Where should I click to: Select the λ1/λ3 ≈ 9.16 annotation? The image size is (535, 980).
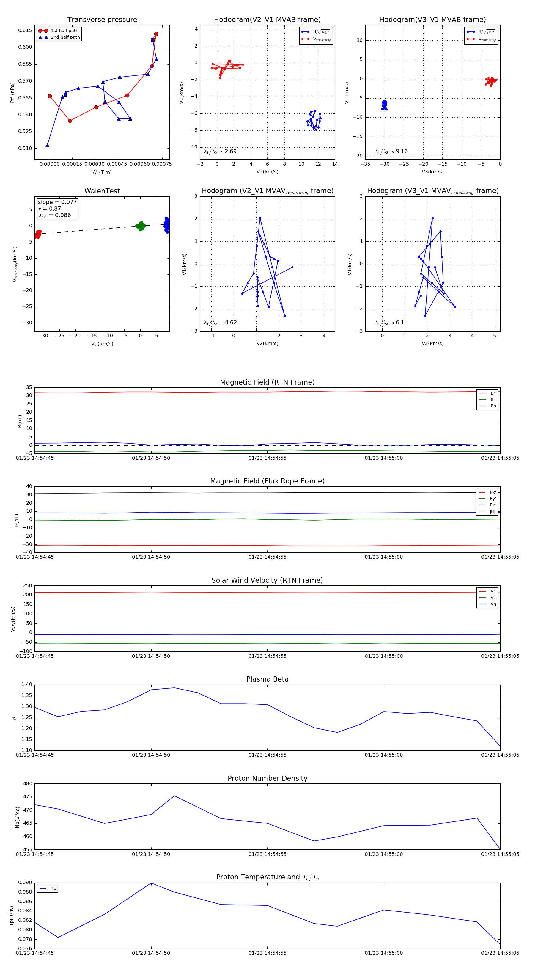[391, 151]
